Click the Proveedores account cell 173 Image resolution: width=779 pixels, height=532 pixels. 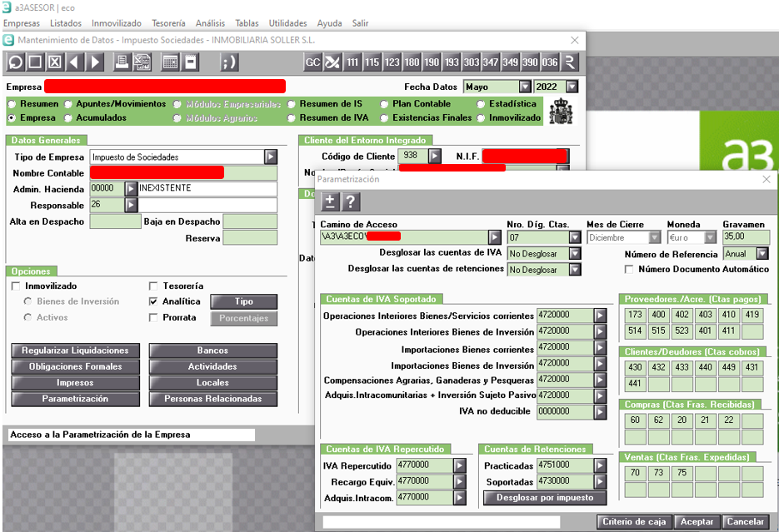(x=635, y=316)
